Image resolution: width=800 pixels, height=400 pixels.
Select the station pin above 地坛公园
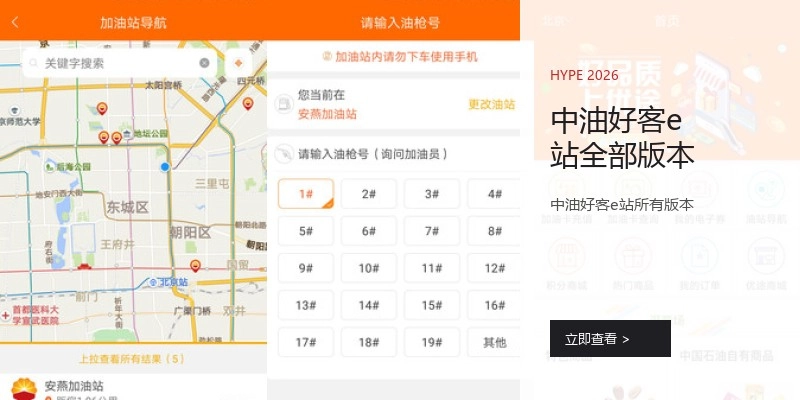click(102, 108)
